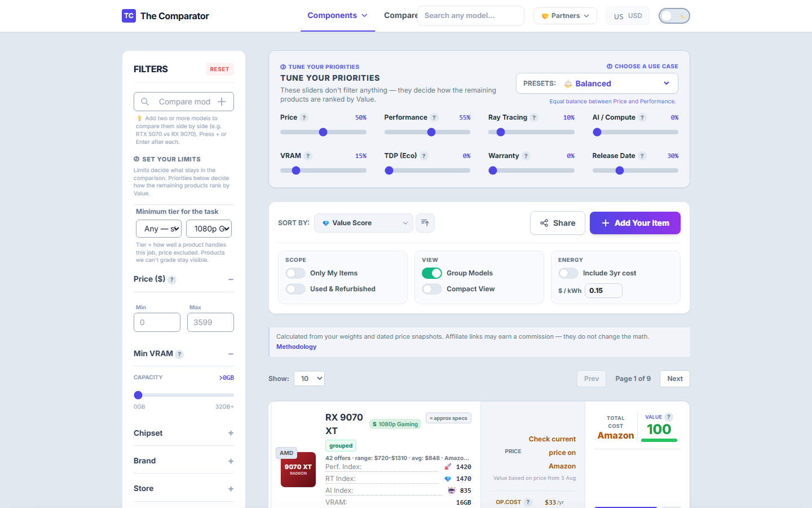Disable the Group Models switch
The width and height of the screenshot is (812, 508).
point(432,273)
